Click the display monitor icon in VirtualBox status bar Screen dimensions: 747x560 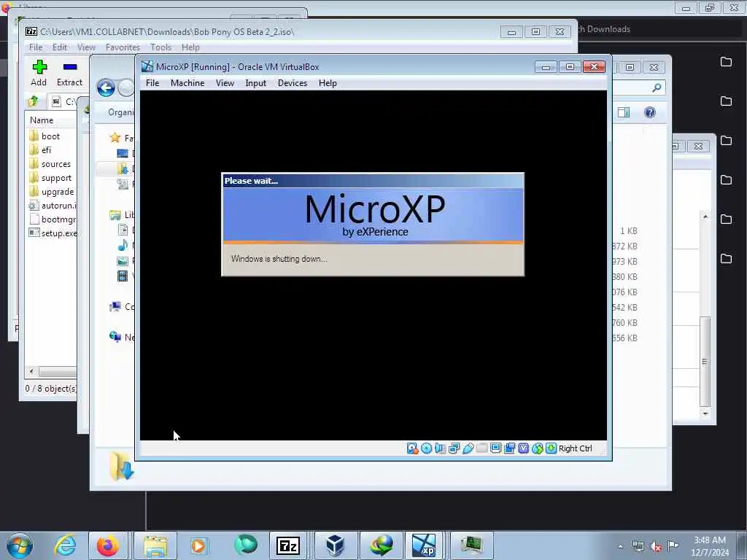tap(495, 448)
